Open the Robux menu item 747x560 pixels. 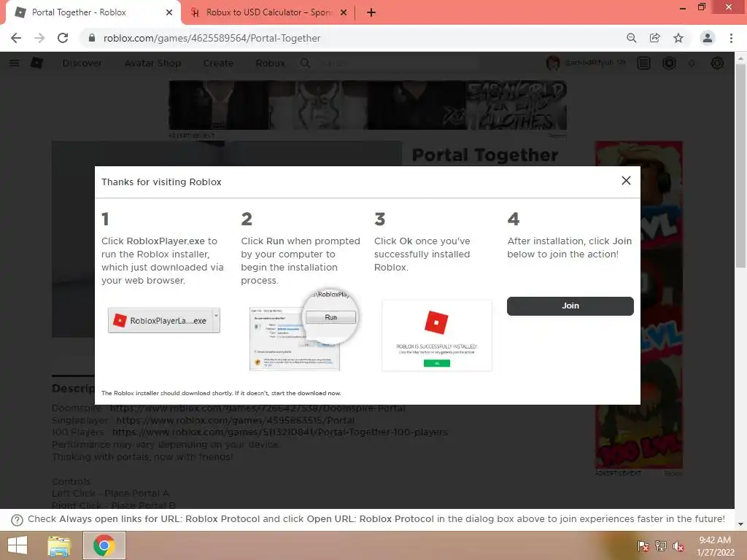[270, 63]
